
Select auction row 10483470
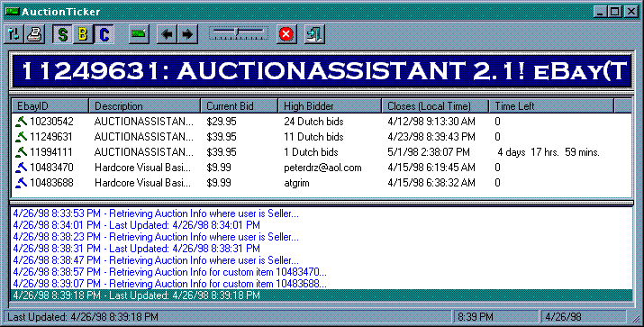click(x=322, y=168)
